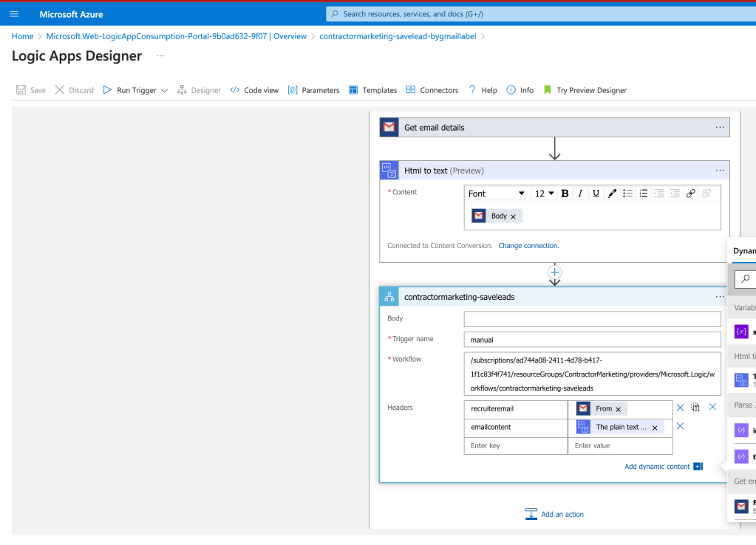Open Templates from the toolbar
This screenshot has width=756, height=545.
pyautogui.click(x=372, y=90)
